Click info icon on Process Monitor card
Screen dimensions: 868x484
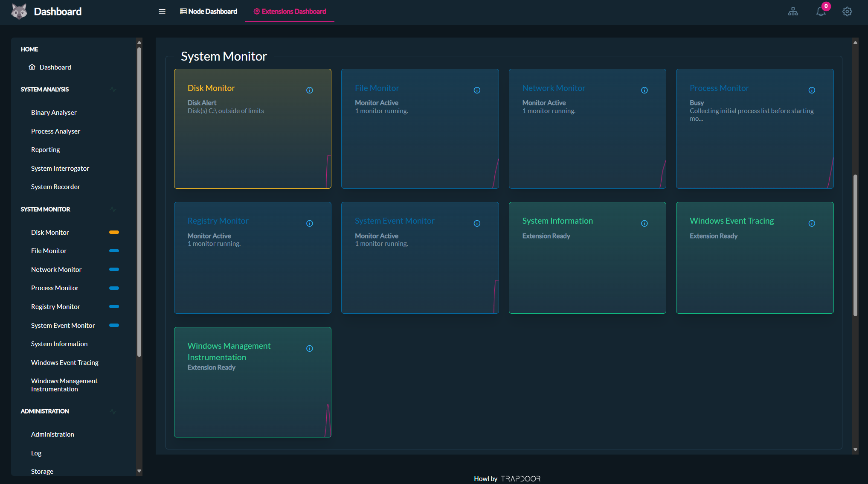(812, 90)
